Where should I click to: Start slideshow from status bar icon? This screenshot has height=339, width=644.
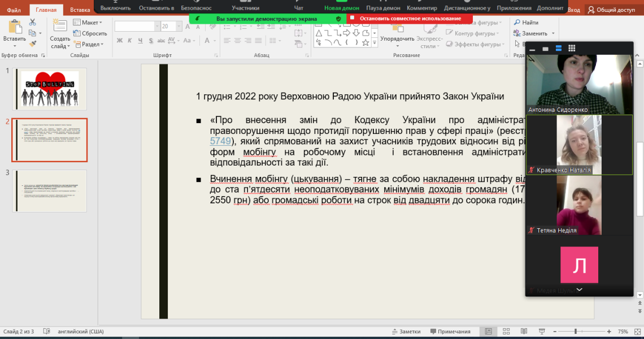pyautogui.click(x=542, y=331)
